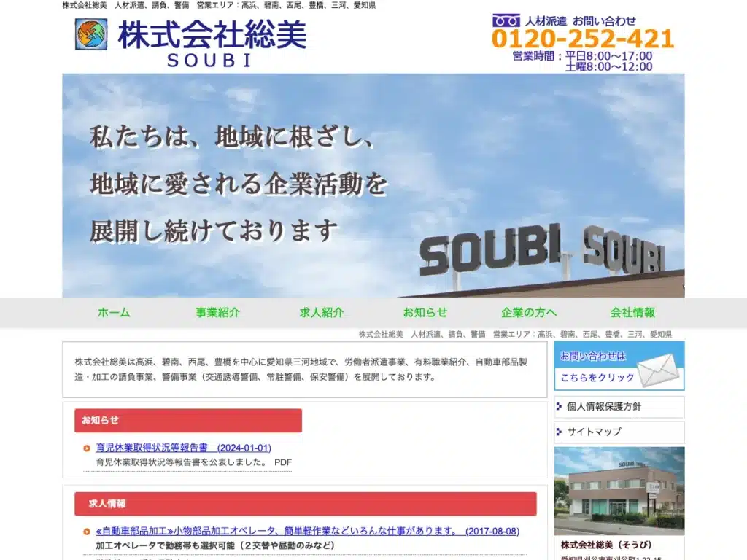Click the envelope icon in contact banner
Image resolution: width=747 pixels, height=560 pixels.
tap(659, 370)
